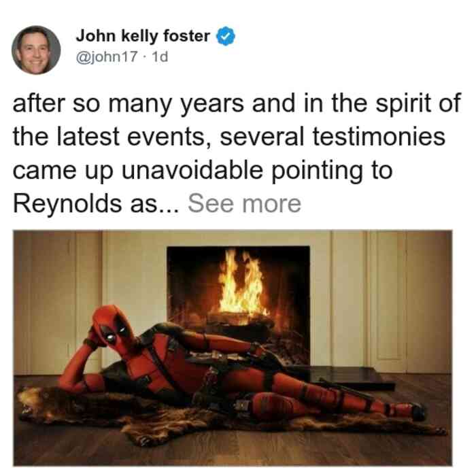Viewport: 476px width, 476px height.
Task: Click the bear rug head in the photo
Action: coord(33,405)
